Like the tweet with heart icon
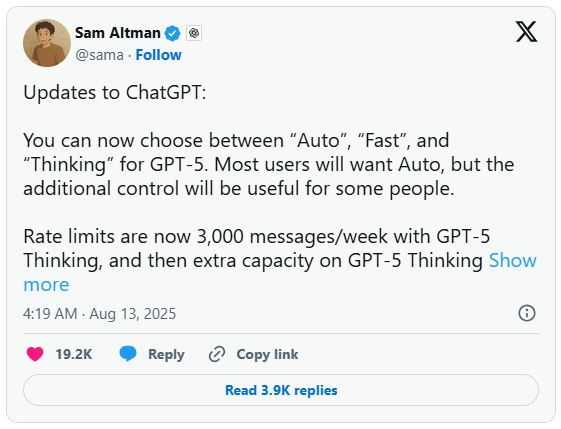The image size is (561, 429). click(x=35, y=354)
